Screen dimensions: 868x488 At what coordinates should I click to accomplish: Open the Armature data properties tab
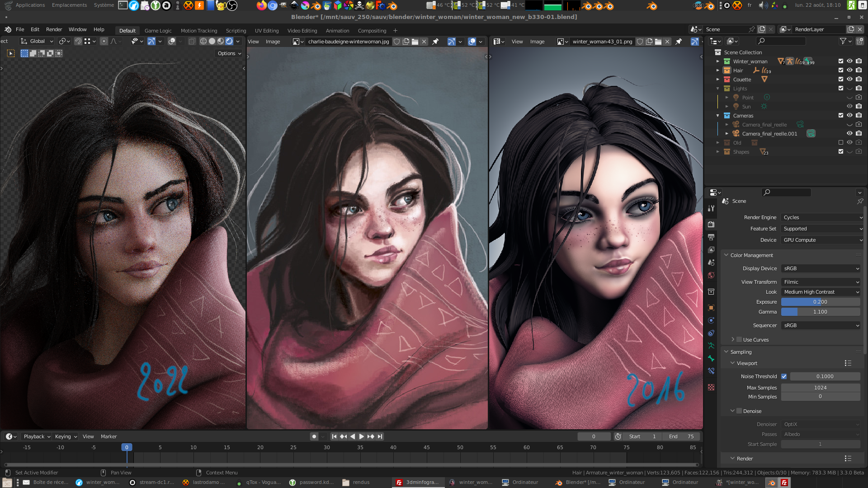pyautogui.click(x=711, y=346)
